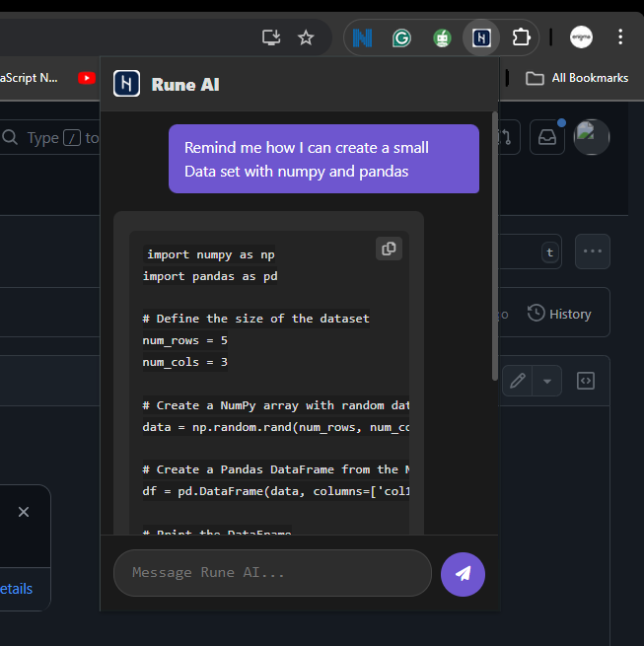
Task: Click the user message bubble about numpy
Action: click(323, 159)
